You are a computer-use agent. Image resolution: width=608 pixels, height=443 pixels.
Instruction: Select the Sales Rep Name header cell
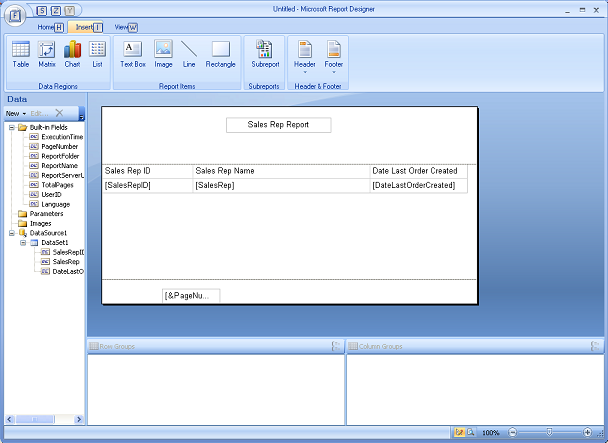coord(282,171)
